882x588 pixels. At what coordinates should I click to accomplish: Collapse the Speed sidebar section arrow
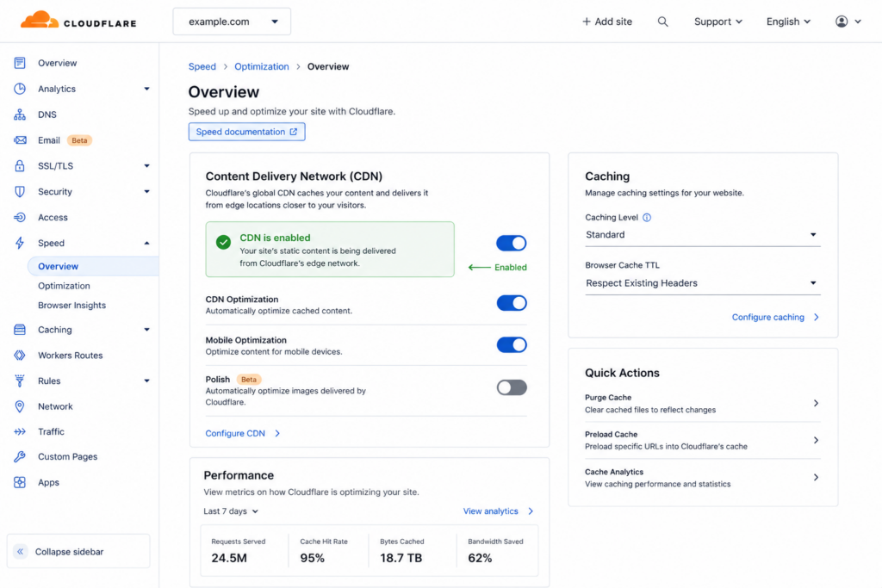[146, 243]
